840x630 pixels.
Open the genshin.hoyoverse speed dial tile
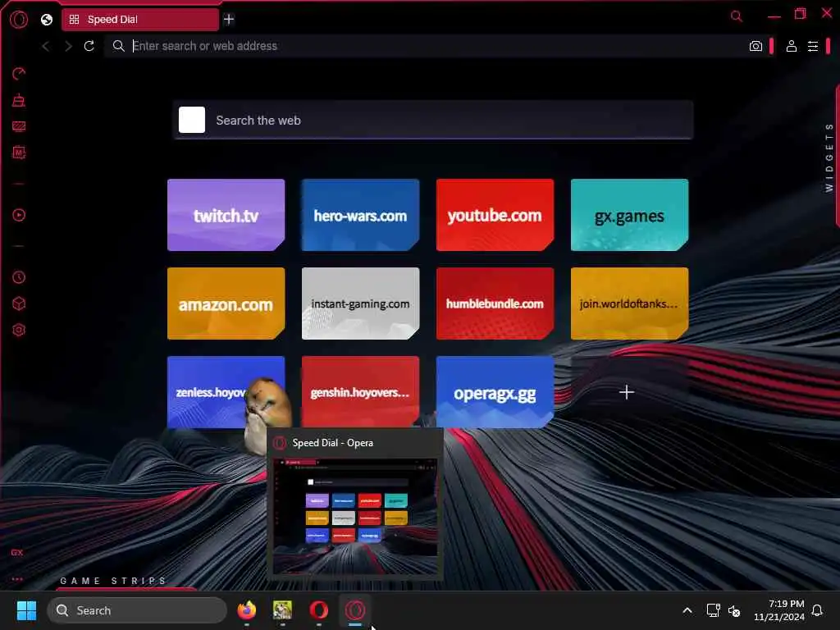[361, 392]
